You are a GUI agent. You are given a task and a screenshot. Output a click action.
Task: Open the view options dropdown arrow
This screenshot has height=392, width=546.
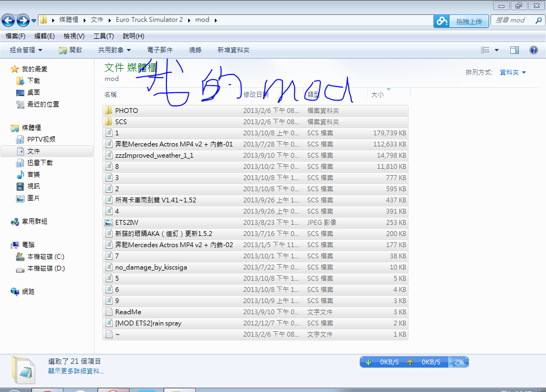(496, 50)
